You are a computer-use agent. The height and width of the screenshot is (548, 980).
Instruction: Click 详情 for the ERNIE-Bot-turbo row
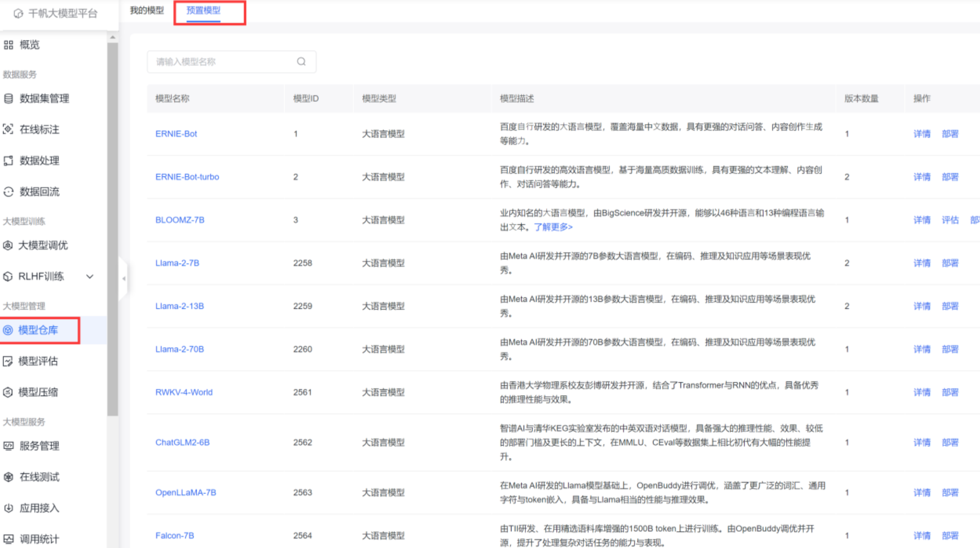coord(922,177)
